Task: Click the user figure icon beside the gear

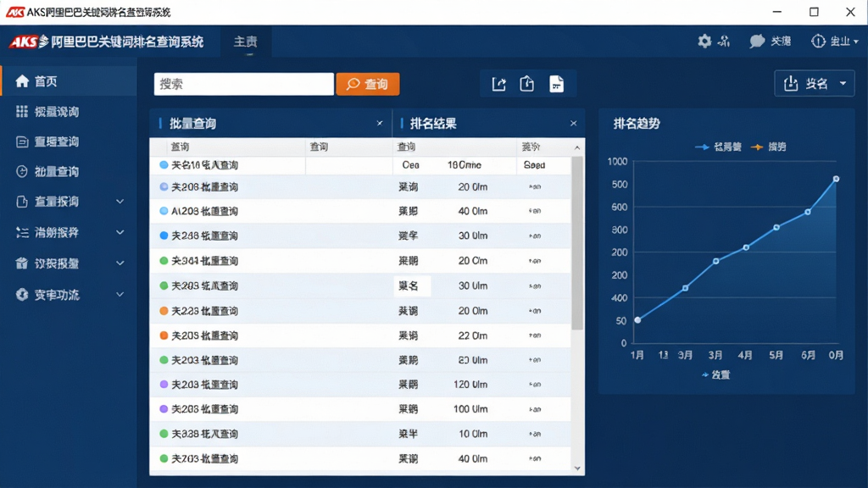Action: 724,41
